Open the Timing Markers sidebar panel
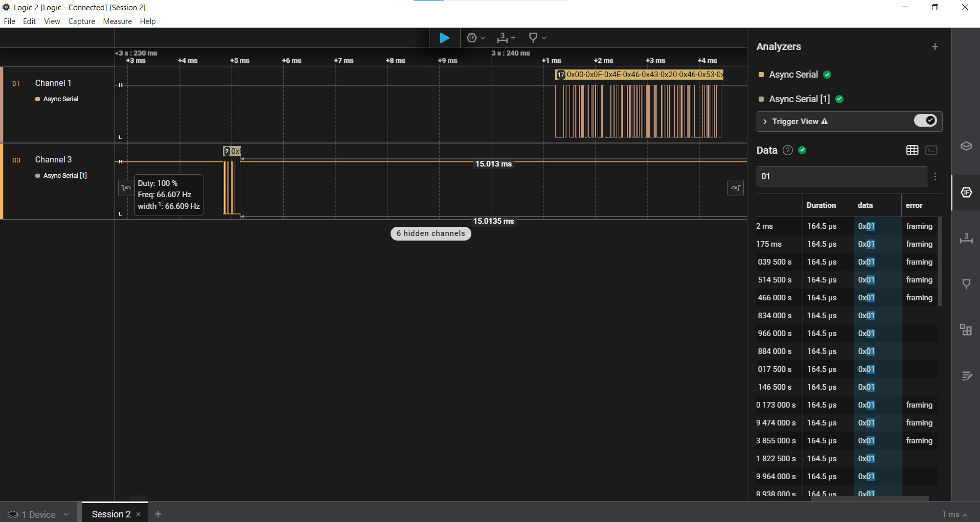The width and height of the screenshot is (980, 522). (x=966, y=238)
